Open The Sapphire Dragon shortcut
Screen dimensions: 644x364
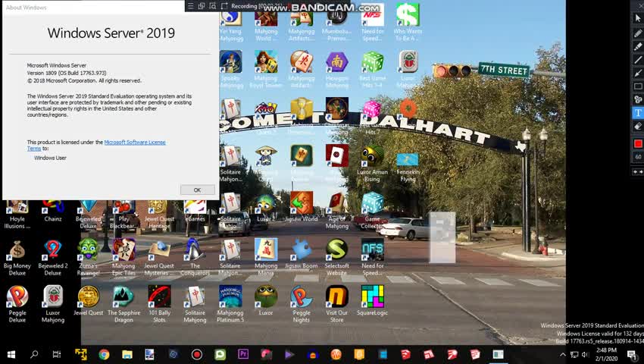click(123, 305)
